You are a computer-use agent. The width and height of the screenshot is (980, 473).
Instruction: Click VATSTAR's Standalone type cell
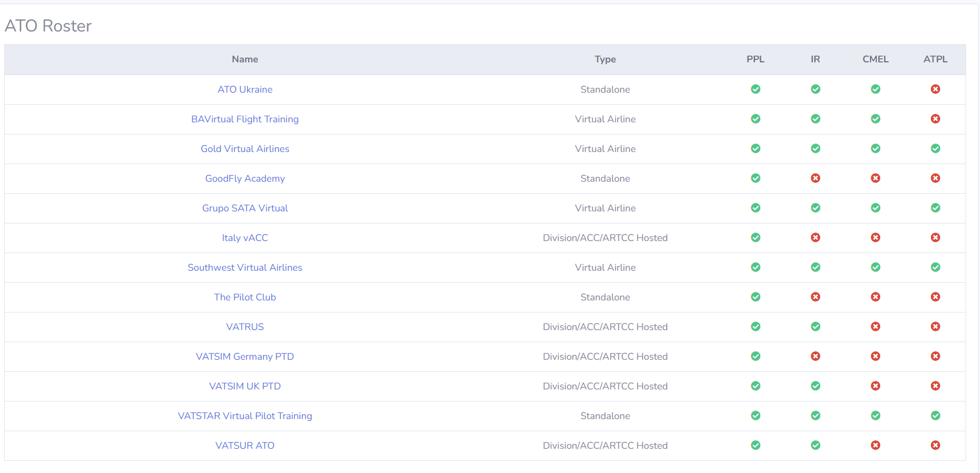(x=605, y=416)
